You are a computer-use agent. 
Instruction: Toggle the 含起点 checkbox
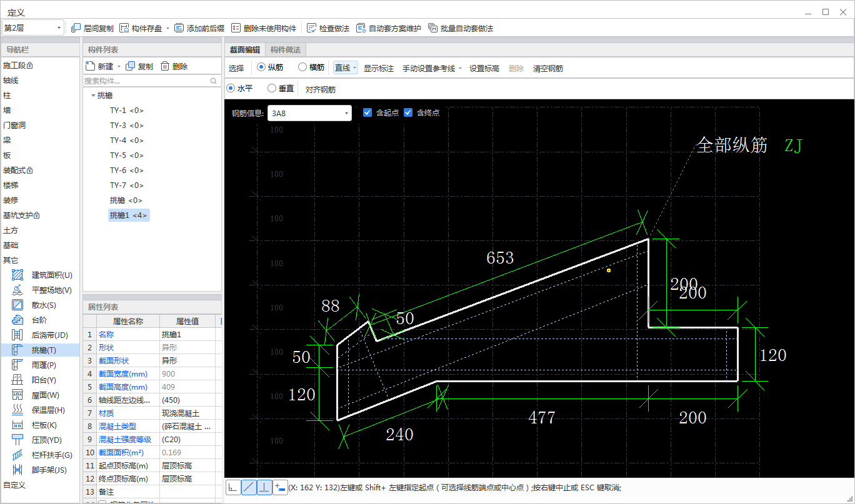coord(367,113)
